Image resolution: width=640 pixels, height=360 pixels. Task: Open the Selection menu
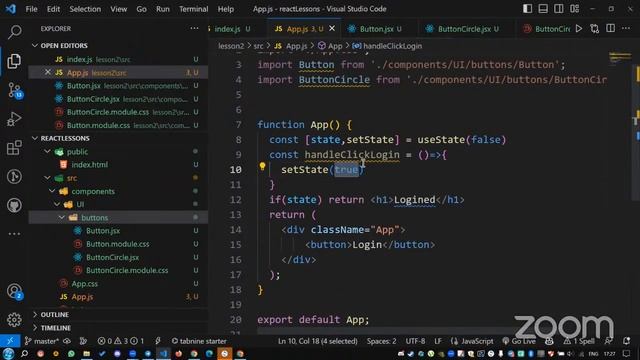(x=85, y=9)
